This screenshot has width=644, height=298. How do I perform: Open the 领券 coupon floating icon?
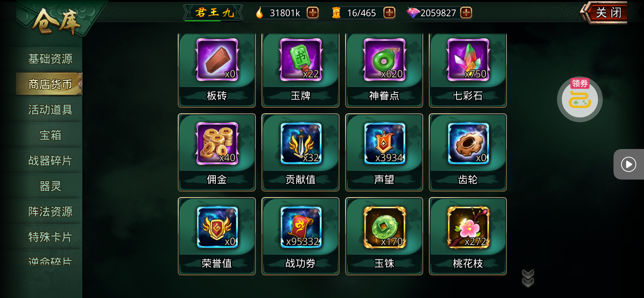pos(580,99)
